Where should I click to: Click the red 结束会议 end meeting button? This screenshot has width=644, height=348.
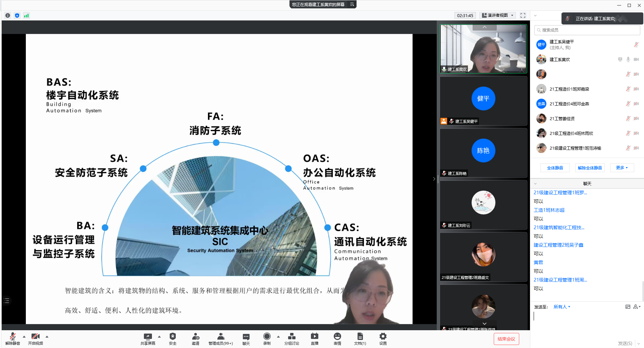click(506, 339)
